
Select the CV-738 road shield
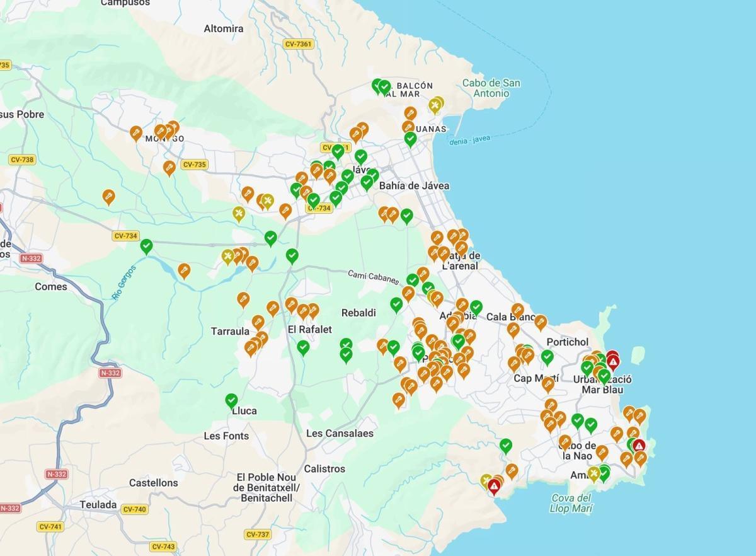pos(22,159)
